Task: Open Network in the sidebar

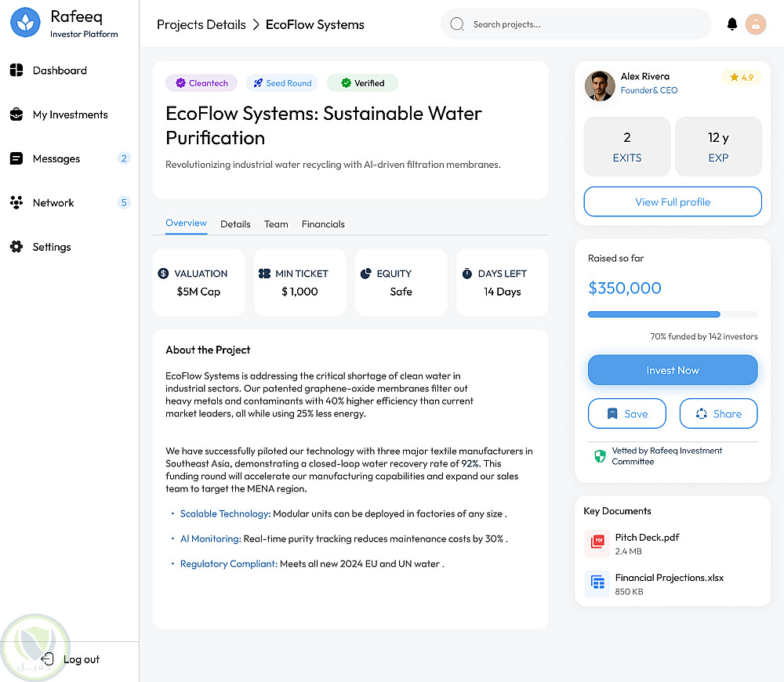Action: click(x=53, y=203)
